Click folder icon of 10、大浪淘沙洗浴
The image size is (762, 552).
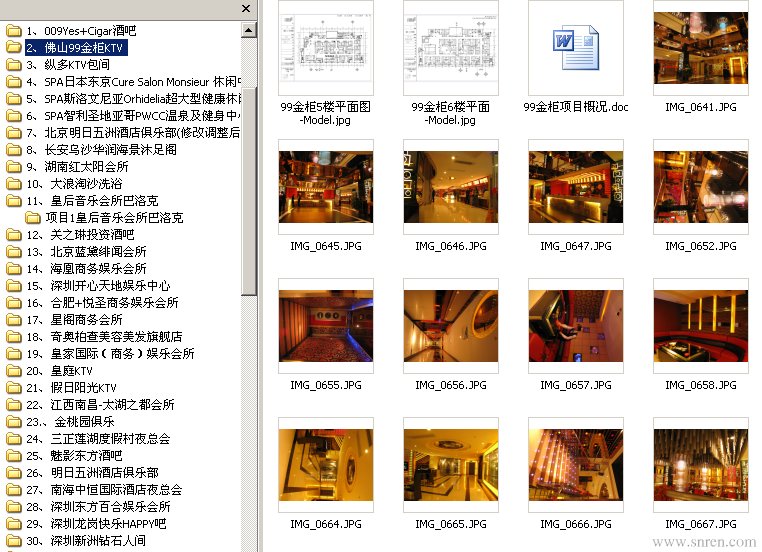(14, 184)
